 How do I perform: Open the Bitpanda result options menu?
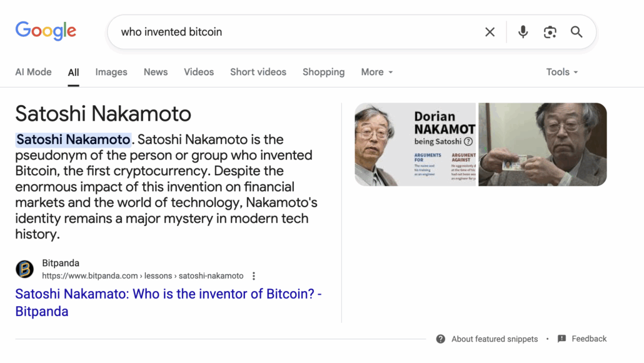pos(254,276)
